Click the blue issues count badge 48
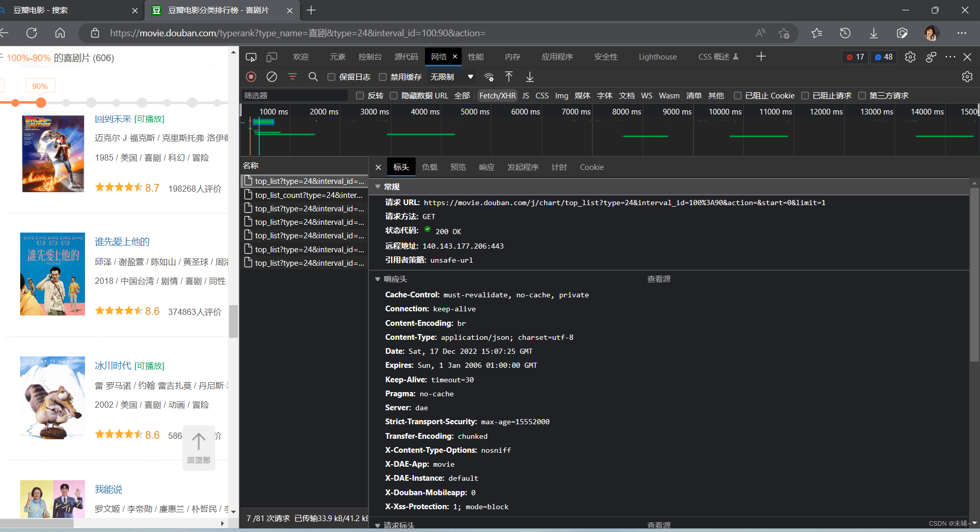Image resolution: width=980 pixels, height=532 pixels. pos(884,57)
